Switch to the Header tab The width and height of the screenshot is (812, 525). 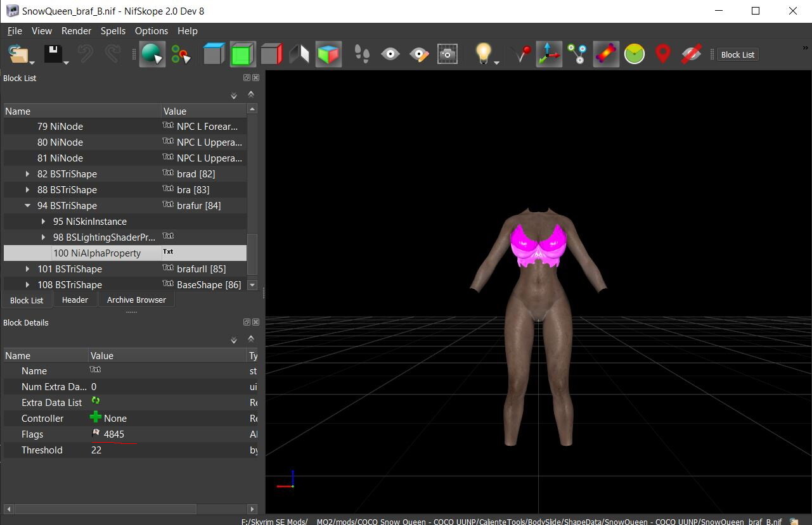point(75,300)
